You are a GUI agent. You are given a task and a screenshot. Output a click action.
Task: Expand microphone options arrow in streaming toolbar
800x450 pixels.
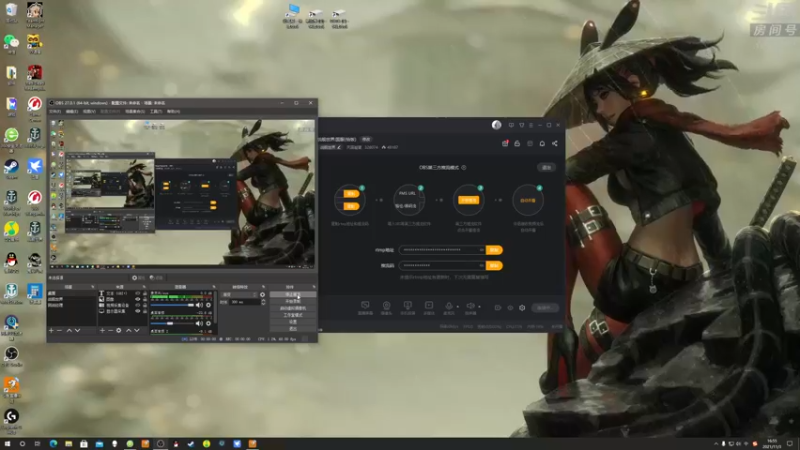point(458,307)
